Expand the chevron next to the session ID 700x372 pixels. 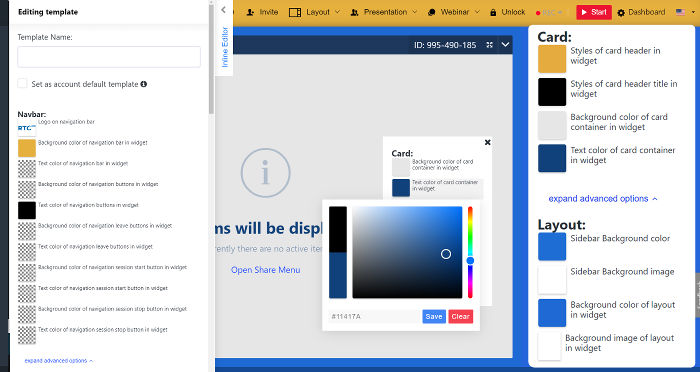pos(505,45)
